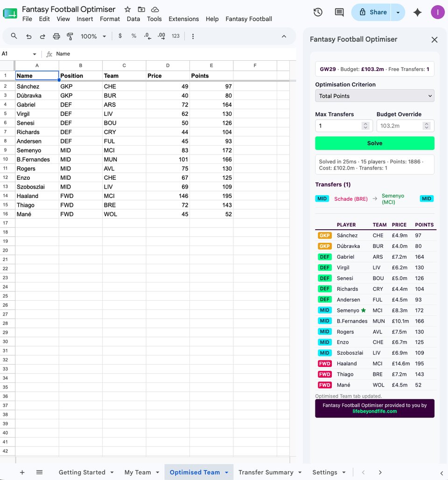Print the spreadsheet
The height and width of the screenshot is (480, 448).
56,36
